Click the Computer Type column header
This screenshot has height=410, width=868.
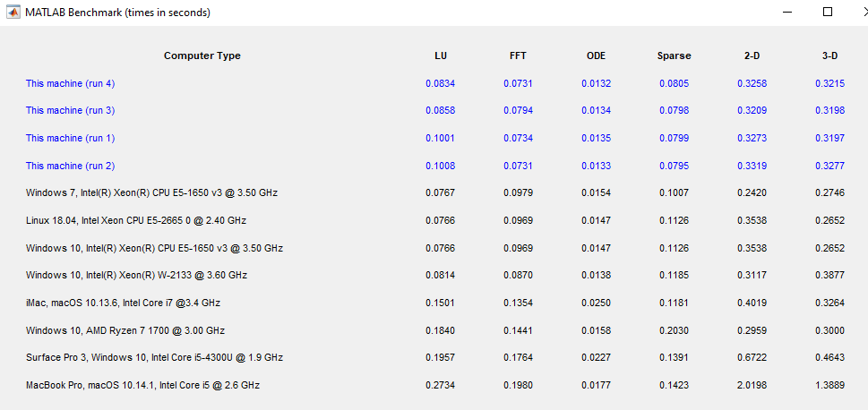point(202,56)
